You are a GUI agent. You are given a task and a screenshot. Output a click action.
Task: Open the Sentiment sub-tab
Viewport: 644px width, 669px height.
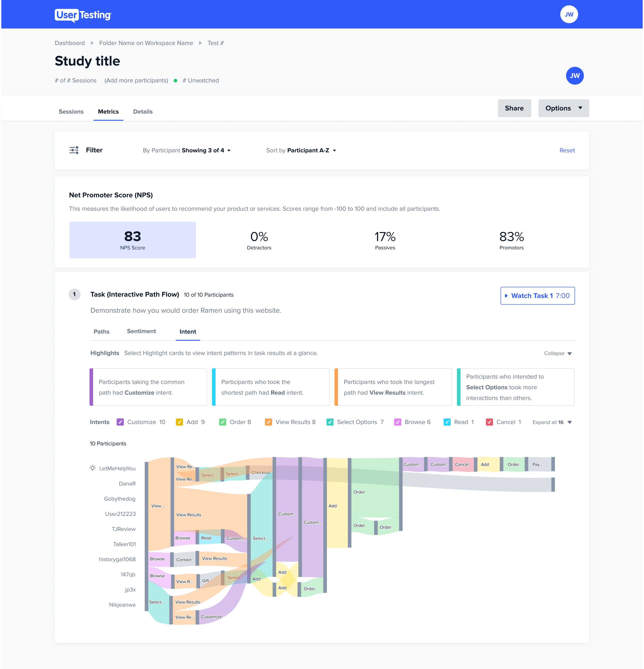coord(141,331)
